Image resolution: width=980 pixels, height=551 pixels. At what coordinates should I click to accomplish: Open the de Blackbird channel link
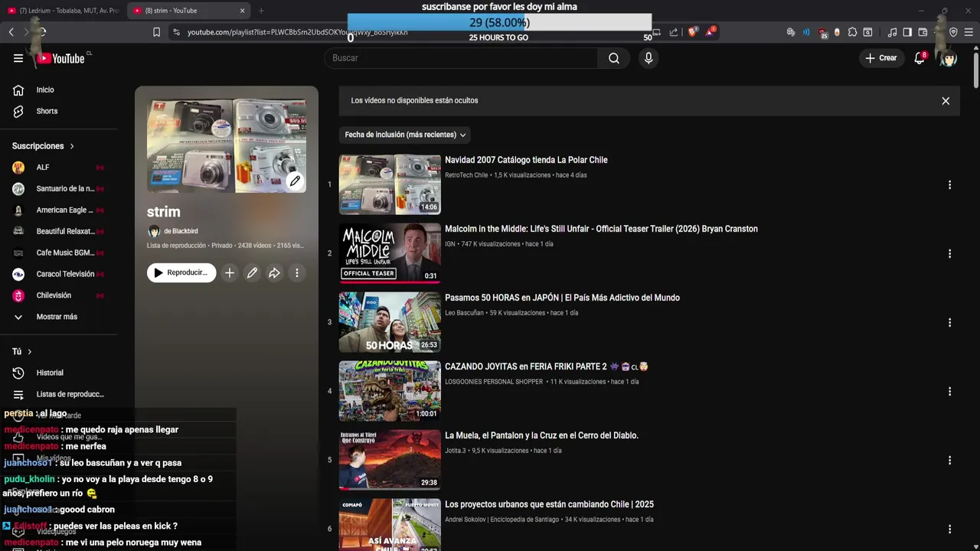181,231
